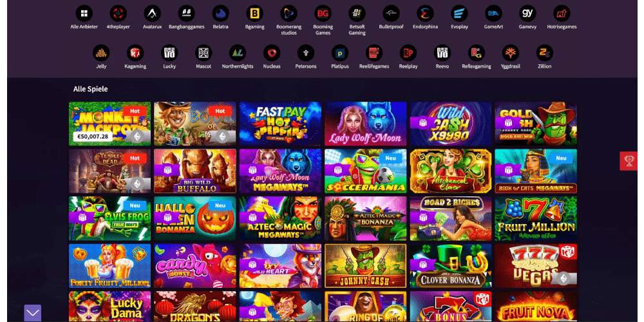Pick the Kagaming provider icon
Viewport: 644px width, 322px height.
(x=135, y=53)
